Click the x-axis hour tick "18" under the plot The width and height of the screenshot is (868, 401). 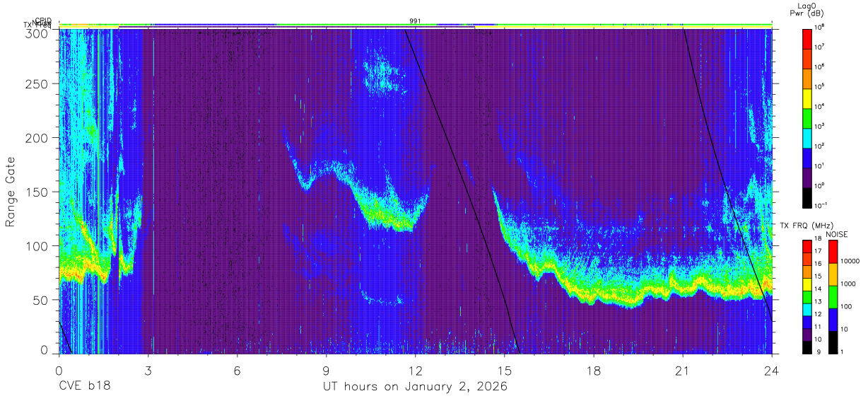(x=594, y=370)
